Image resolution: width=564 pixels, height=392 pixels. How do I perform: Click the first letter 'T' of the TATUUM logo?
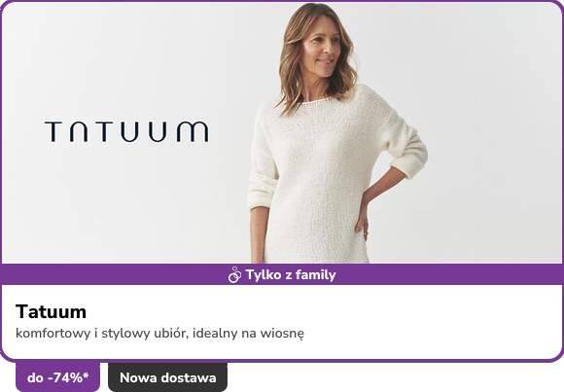coord(53,131)
